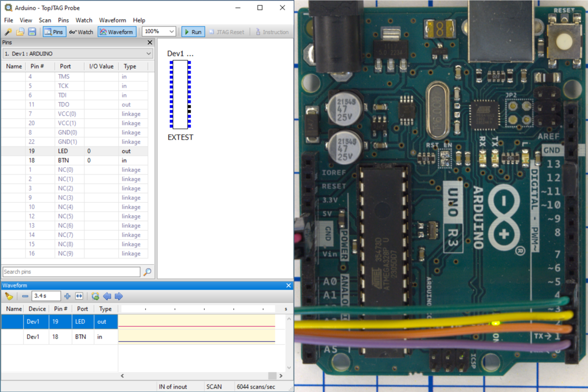Go to next waveform edge arrow
Image resolution: width=588 pixels, height=392 pixels.
tap(119, 296)
